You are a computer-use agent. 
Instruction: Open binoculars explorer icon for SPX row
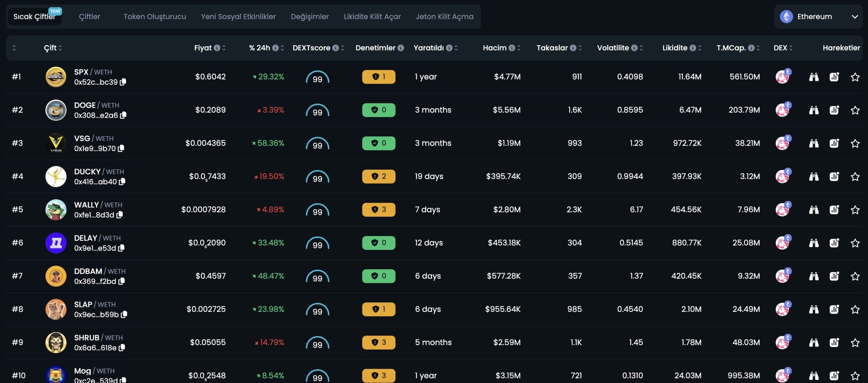pyautogui.click(x=814, y=77)
